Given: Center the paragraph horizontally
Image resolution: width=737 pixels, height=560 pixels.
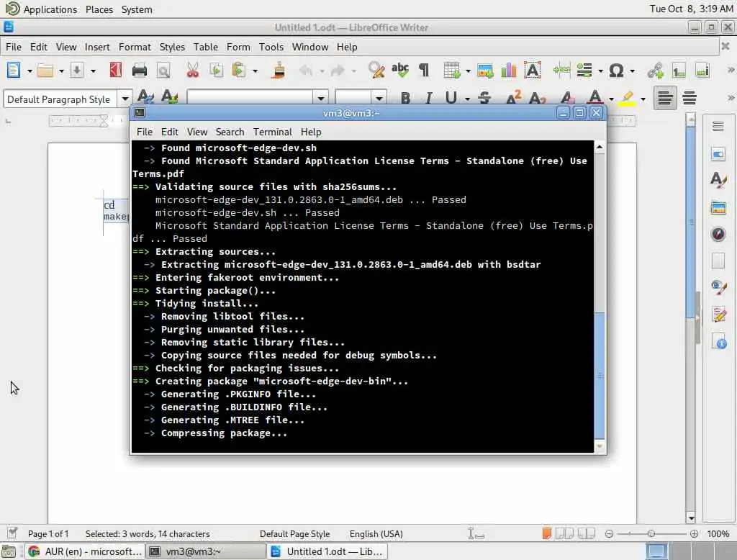Looking at the screenshot, I should (689, 98).
